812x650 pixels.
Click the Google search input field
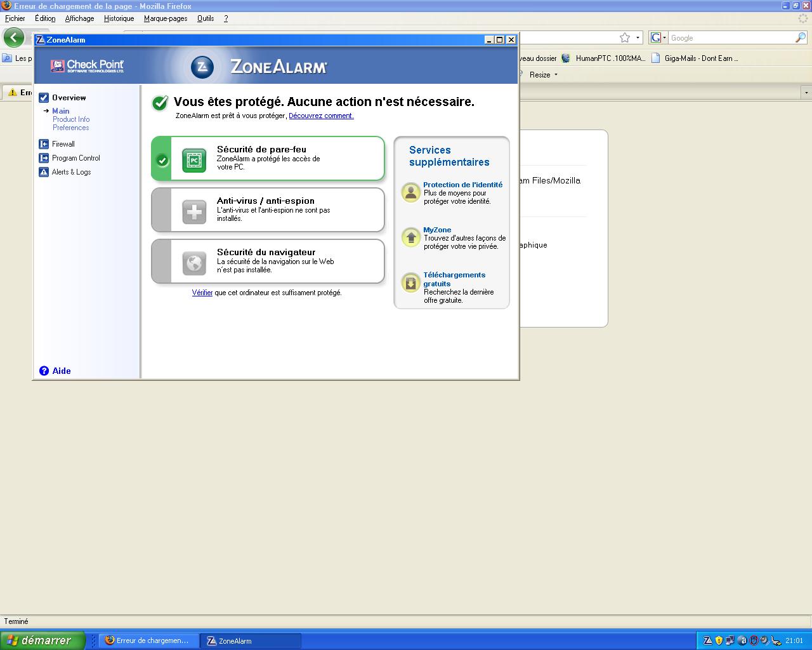coord(730,38)
